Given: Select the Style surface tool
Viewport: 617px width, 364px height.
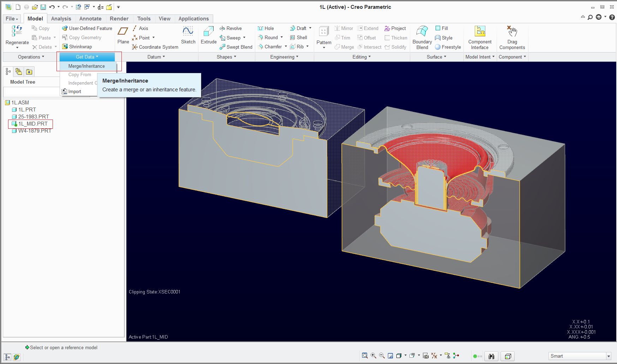Looking at the screenshot, I should point(444,38).
